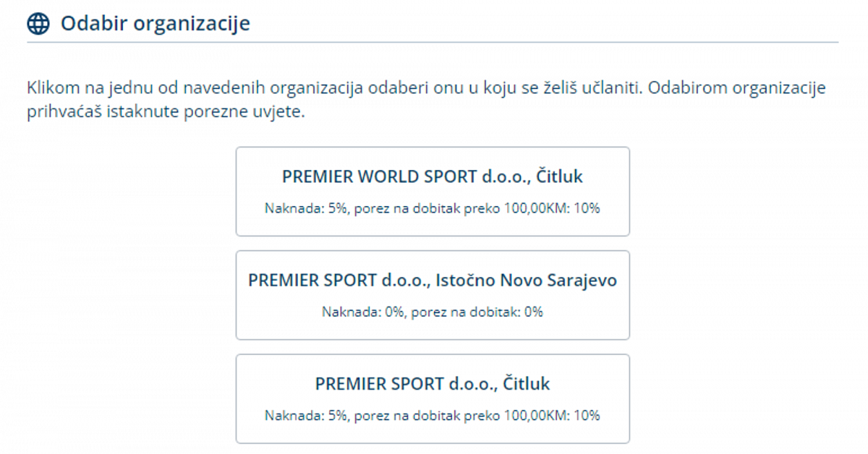Select PREMIER WORLD SPORT d.o.o., Čitluk organization

pos(433,191)
